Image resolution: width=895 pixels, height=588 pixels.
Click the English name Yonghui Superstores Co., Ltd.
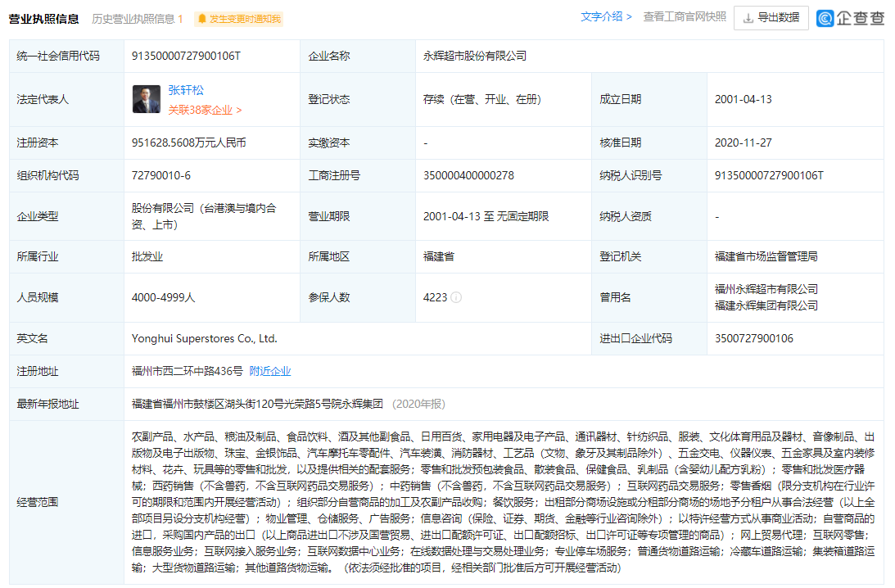tap(204, 338)
